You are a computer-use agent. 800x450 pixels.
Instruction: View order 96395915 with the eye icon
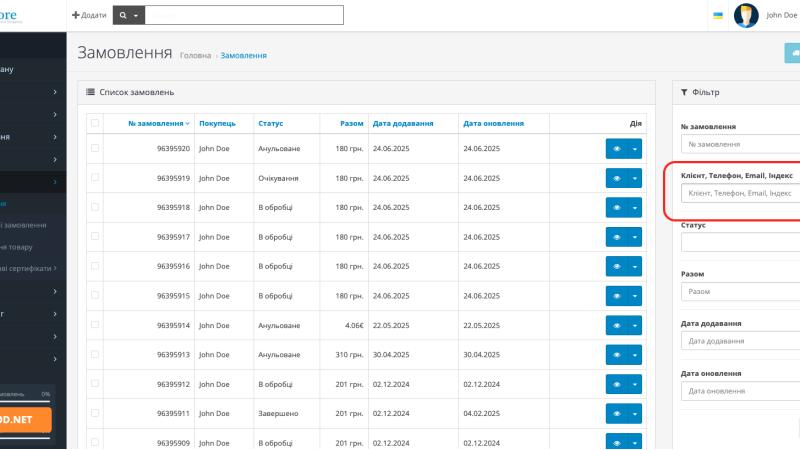coord(616,296)
